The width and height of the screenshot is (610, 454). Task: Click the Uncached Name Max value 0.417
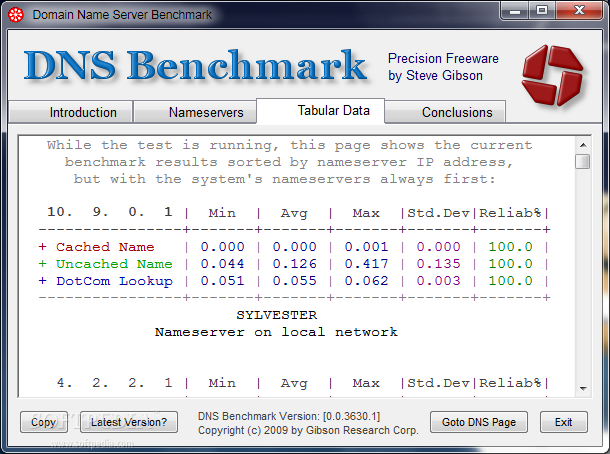tap(366, 264)
